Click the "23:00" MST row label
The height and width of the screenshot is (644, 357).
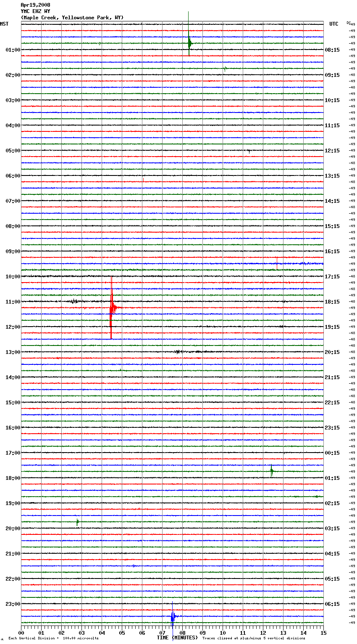[13, 604]
